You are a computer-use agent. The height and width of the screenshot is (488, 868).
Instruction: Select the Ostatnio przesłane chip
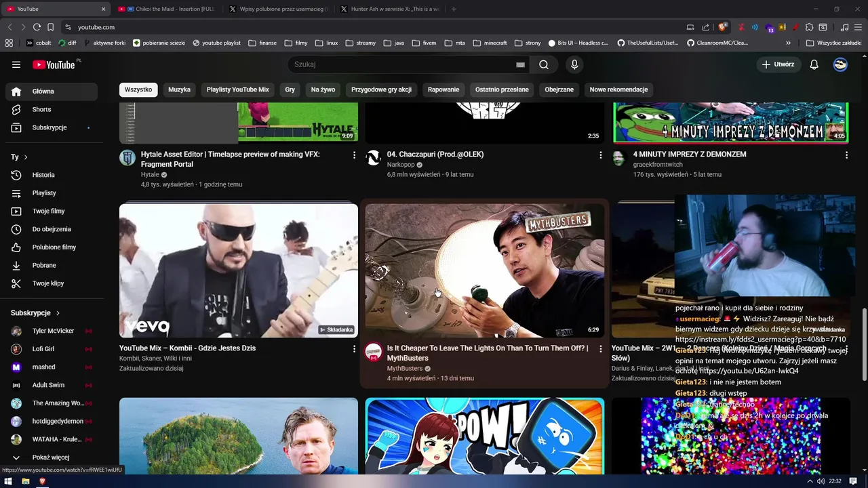click(502, 89)
